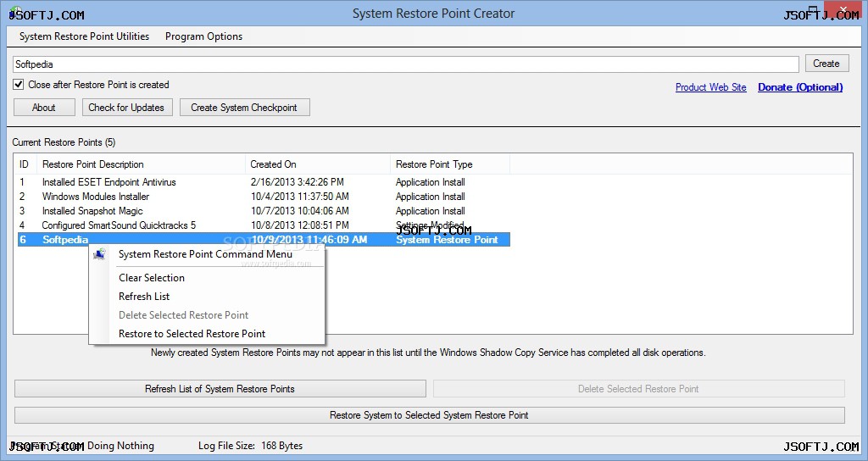Click System Restore Point Command Menu header
Image resolution: width=868 pixels, height=461 pixels.
pyautogui.click(x=205, y=254)
